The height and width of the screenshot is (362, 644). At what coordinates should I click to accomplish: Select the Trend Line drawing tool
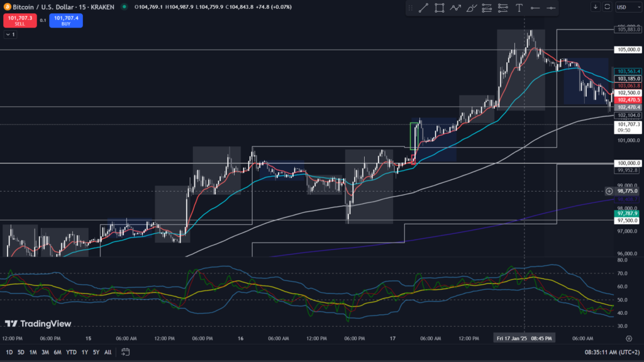click(x=423, y=8)
